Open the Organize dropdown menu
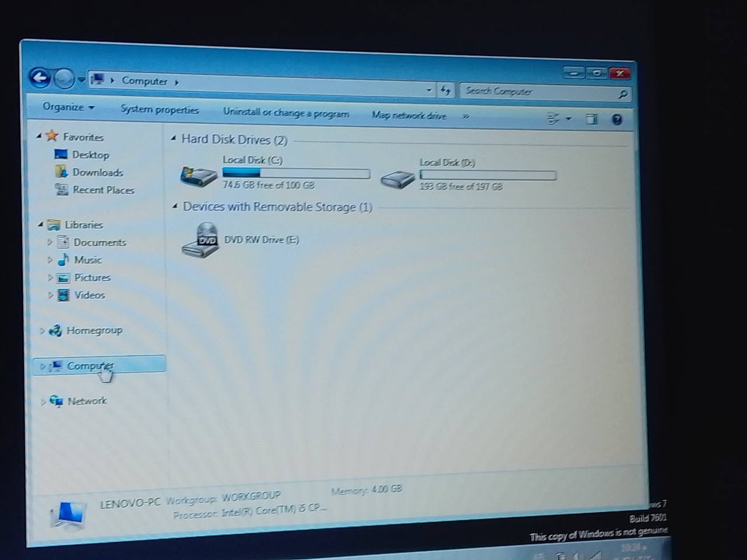Image resolution: width=747 pixels, height=560 pixels. pyautogui.click(x=68, y=107)
